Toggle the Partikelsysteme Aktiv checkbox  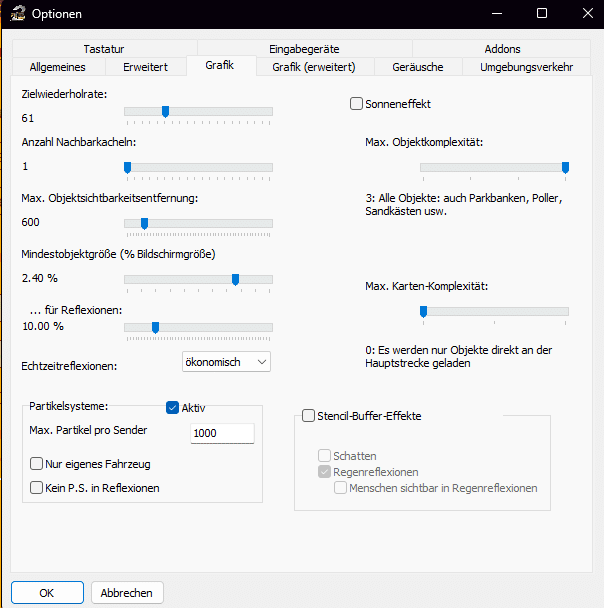(x=172, y=407)
